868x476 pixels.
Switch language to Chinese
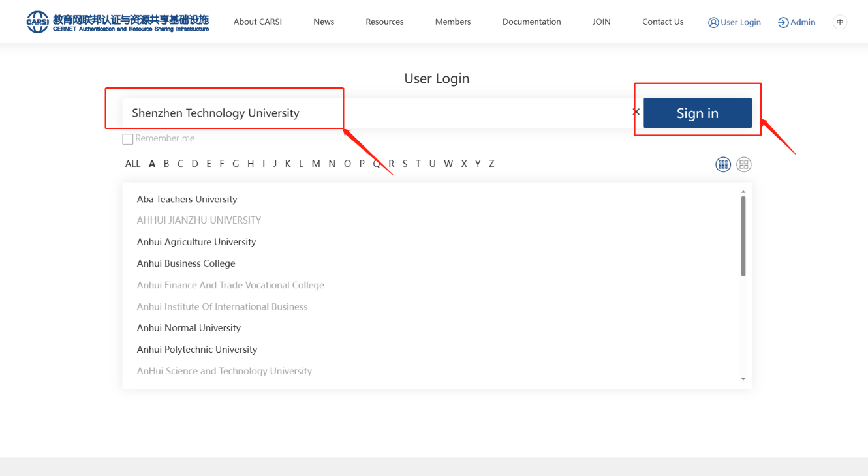[x=840, y=22]
